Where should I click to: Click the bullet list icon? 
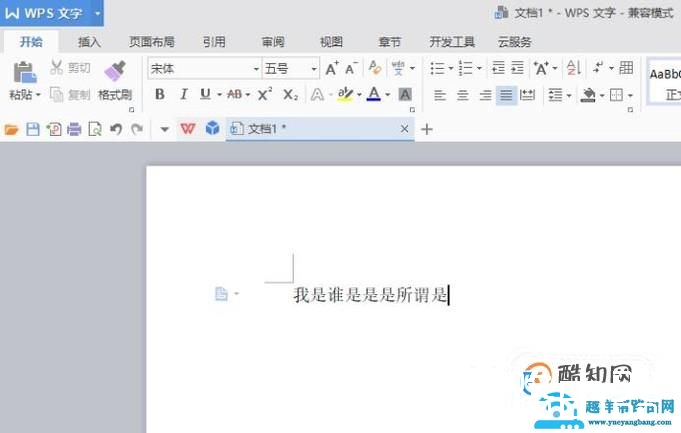437,68
